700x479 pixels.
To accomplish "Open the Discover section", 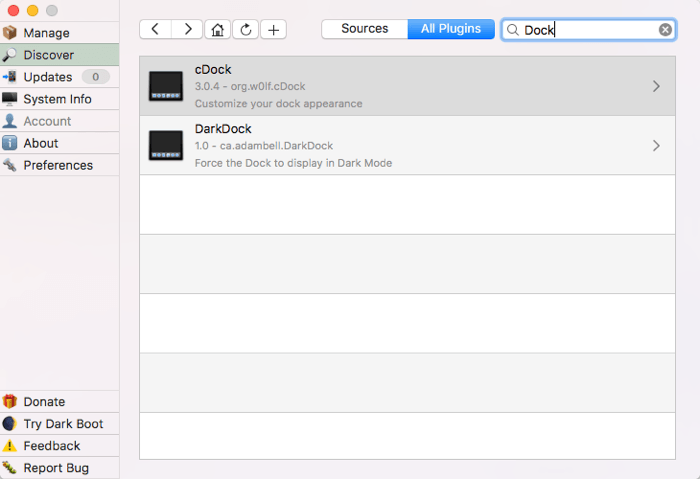I will 59,54.
